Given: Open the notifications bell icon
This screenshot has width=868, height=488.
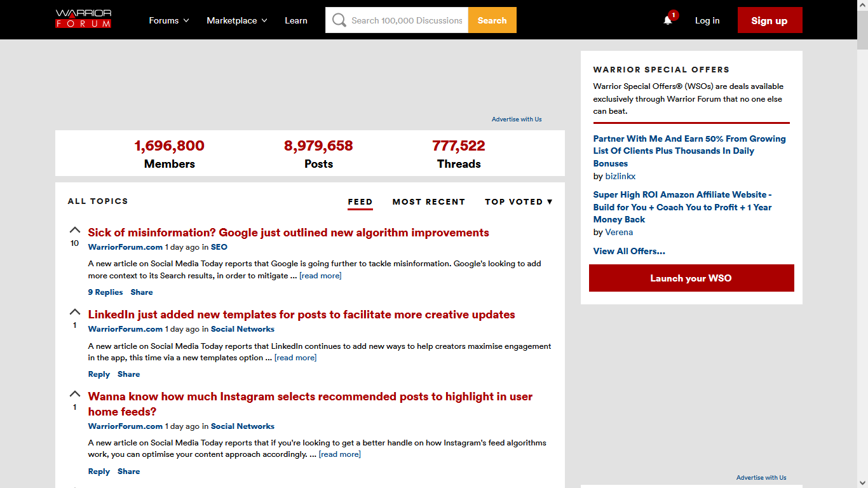Looking at the screenshot, I should pos(668,20).
